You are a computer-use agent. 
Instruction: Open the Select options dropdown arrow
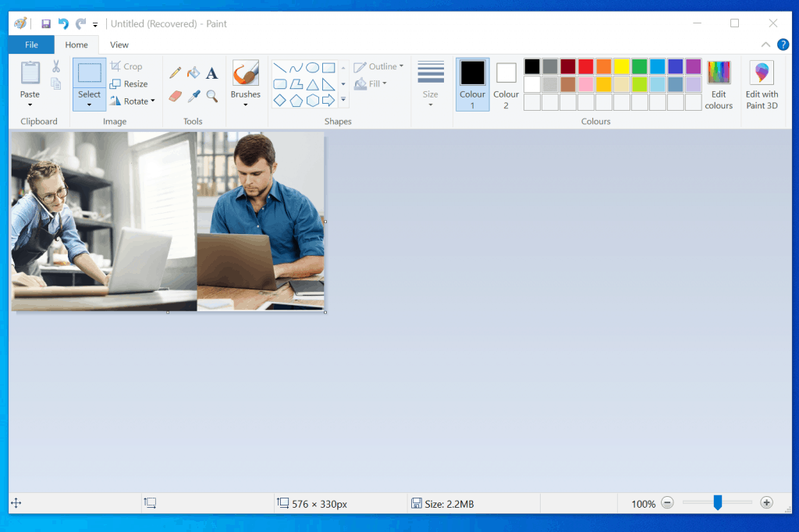pos(89,105)
